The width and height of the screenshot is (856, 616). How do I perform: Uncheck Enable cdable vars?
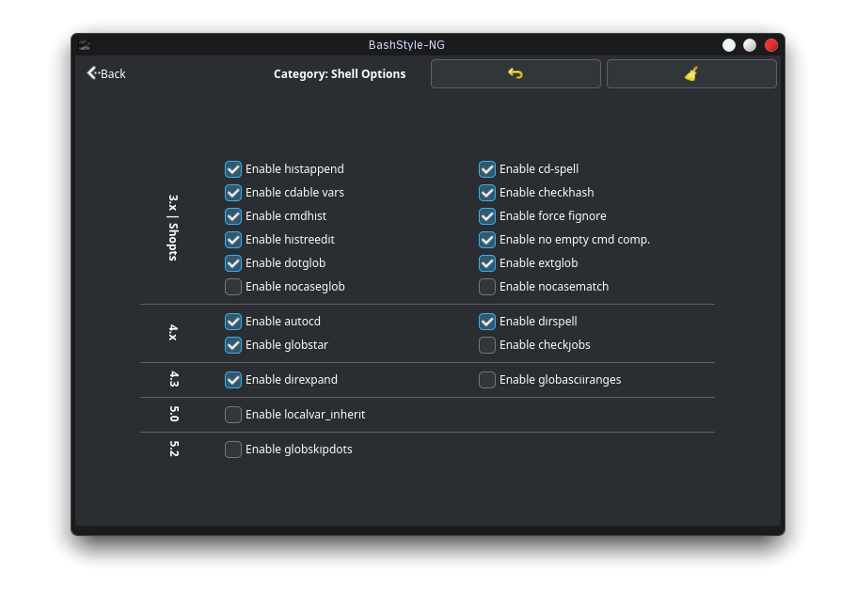click(x=233, y=193)
